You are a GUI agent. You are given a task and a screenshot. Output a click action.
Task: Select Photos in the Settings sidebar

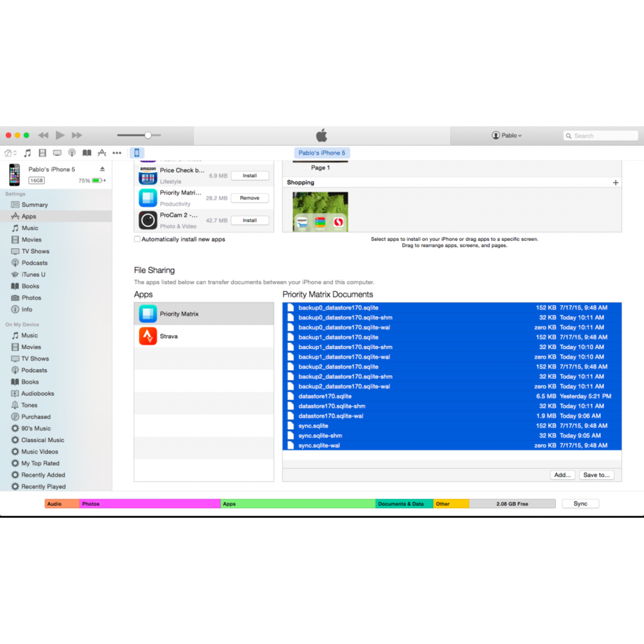click(31, 298)
